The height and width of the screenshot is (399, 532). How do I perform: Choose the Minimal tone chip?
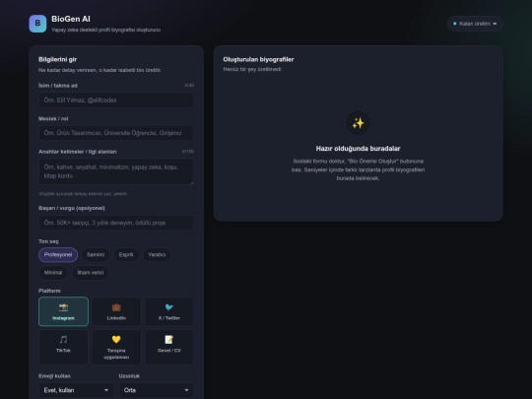pyautogui.click(x=53, y=273)
